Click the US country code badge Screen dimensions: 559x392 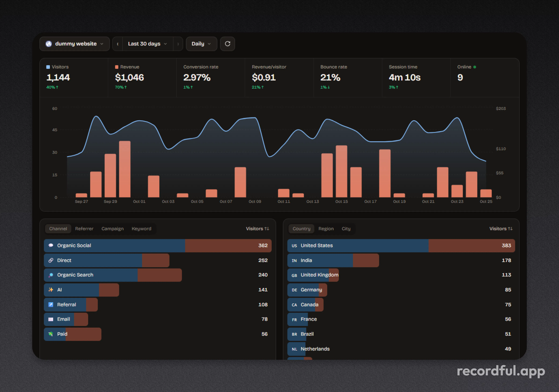pos(294,246)
